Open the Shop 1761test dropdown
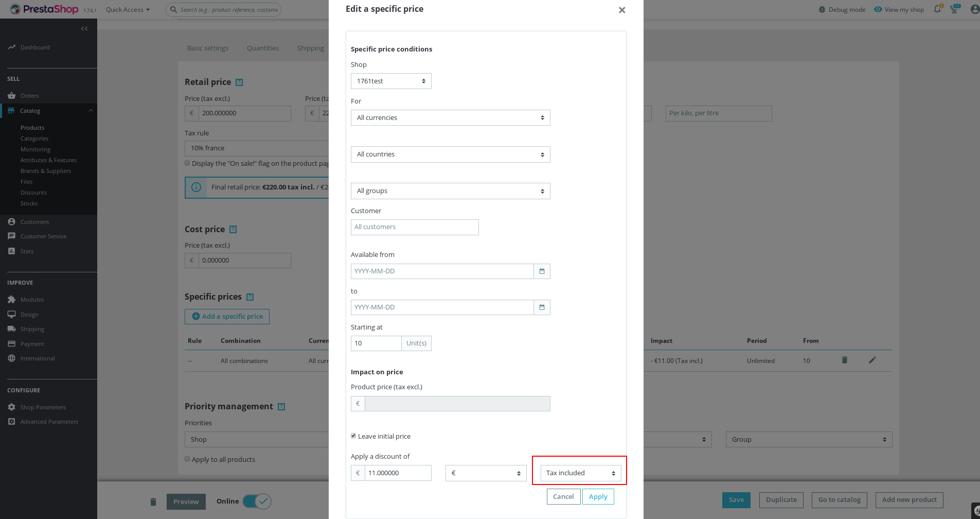This screenshot has height=519, width=980. point(391,81)
